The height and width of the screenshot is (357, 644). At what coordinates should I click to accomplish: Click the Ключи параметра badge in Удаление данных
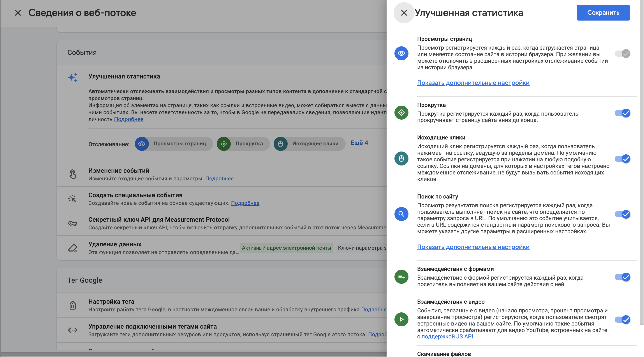[361, 248]
